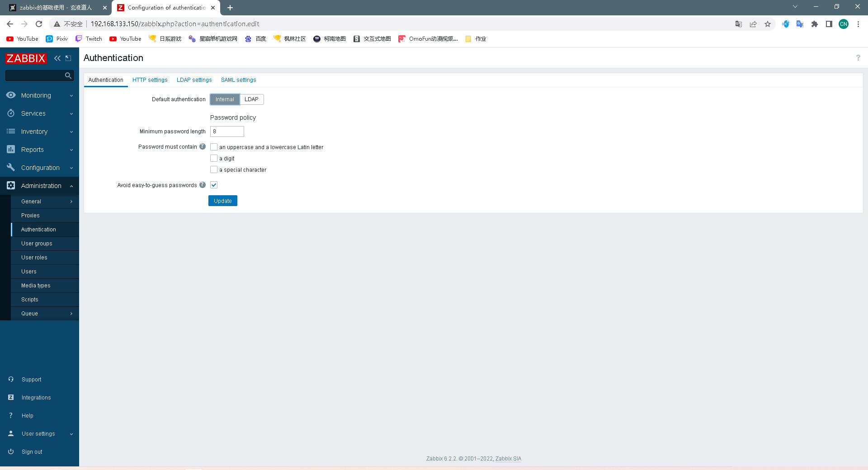The height and width of the screenshot is (470, 868).
Task: Open the Zabbix SIA footer link
Action: 508,459
